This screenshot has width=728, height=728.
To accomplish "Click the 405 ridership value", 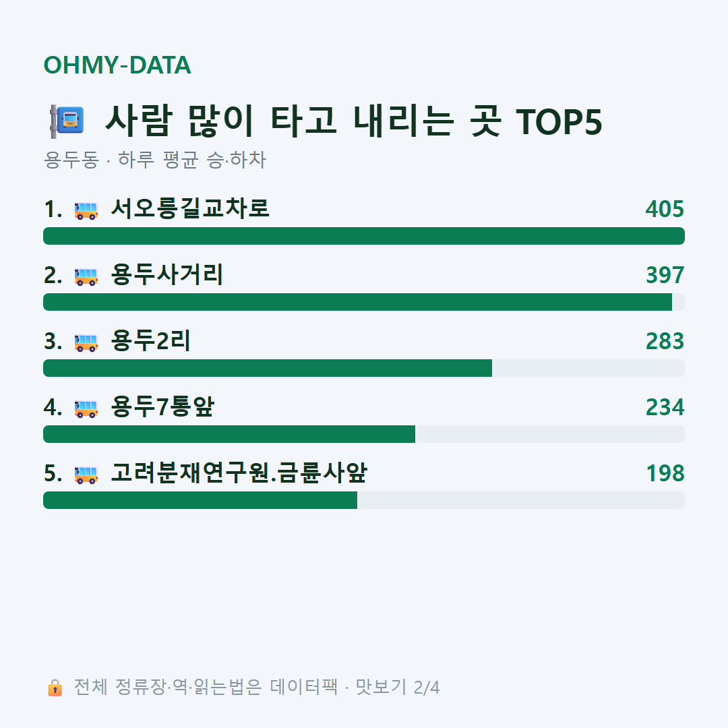I will point(665,209).
